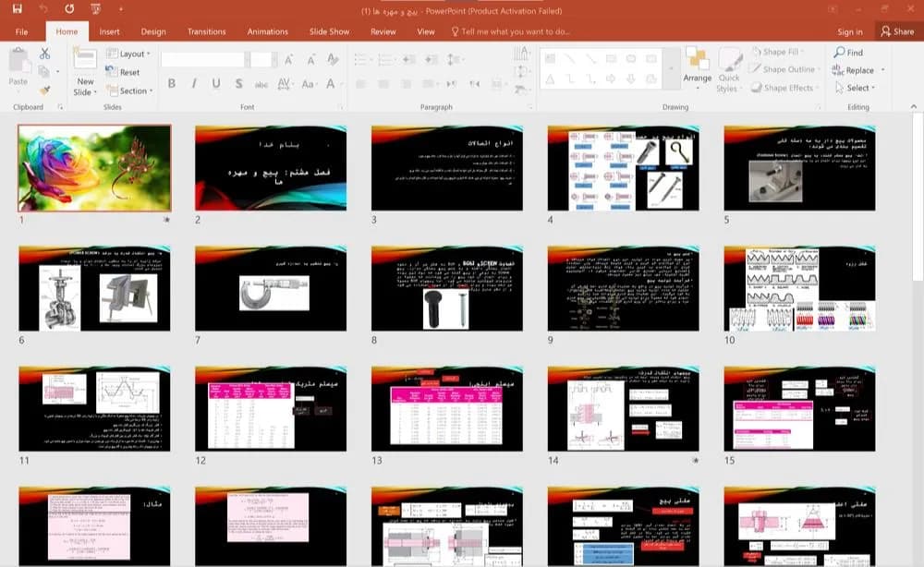Switch to the Insert tab
Image resolution: width=924 pixels, height=567 pixels.
(x=109, y=31)
